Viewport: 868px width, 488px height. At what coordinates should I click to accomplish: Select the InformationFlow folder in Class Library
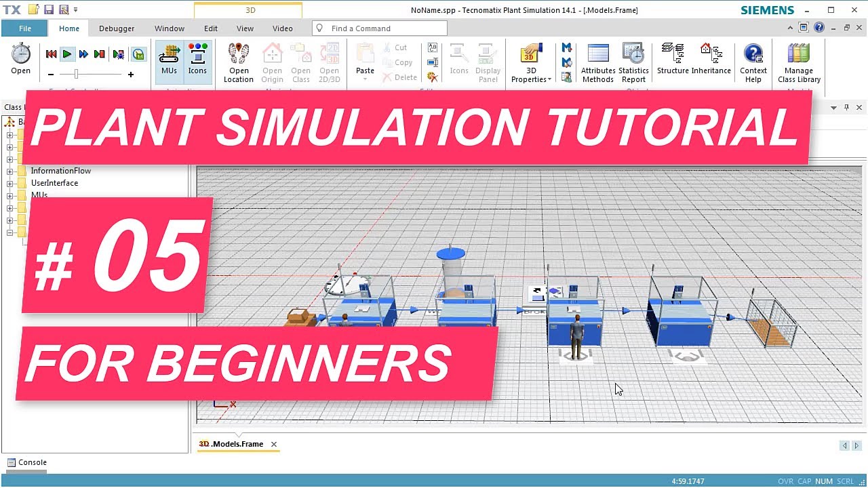click(x=60, y=171)
